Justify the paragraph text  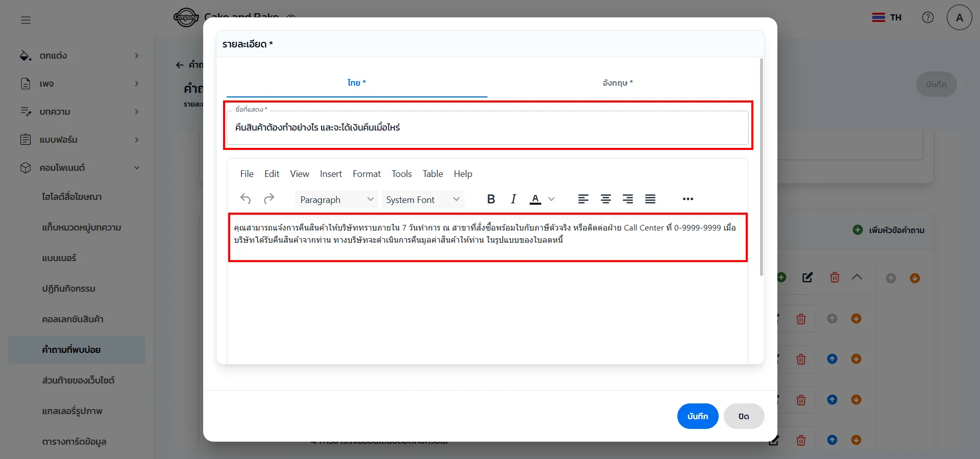(x=650, y=199)
